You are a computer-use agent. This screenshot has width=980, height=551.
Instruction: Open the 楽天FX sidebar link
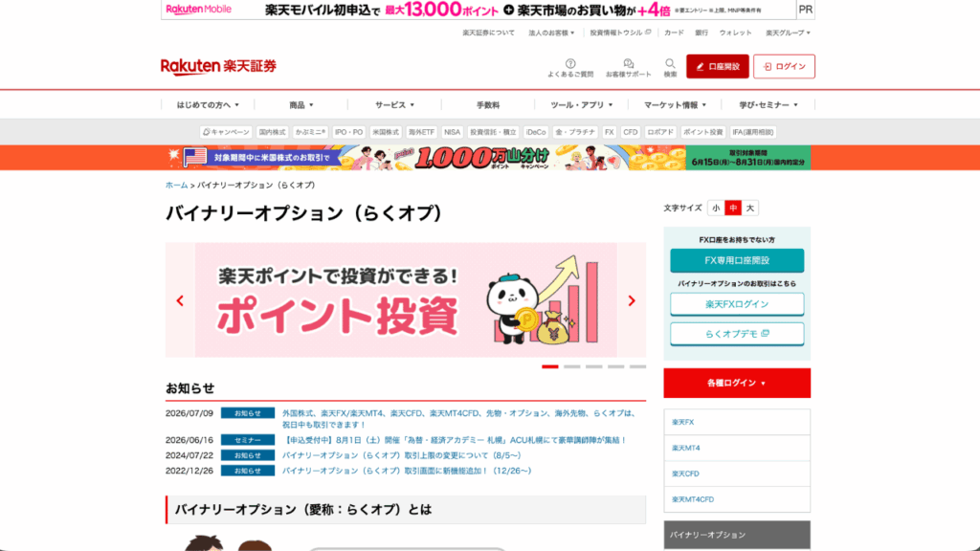(737, 422)
